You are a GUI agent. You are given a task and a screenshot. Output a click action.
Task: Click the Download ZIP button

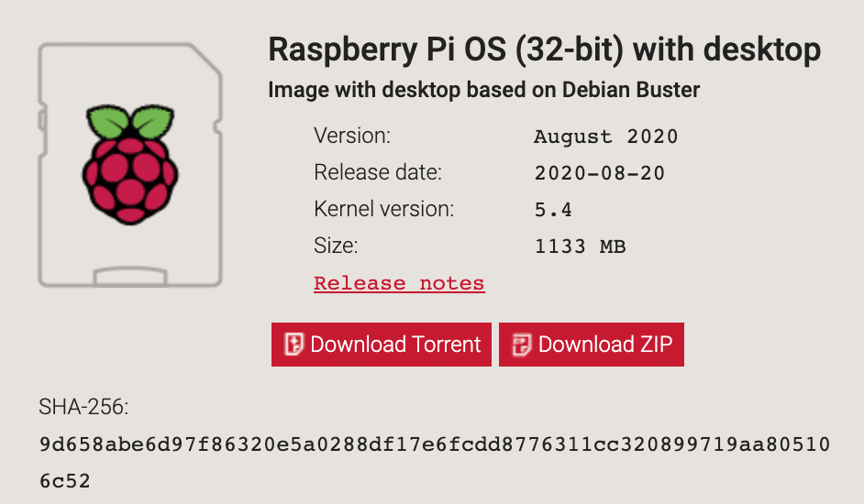click(x=592, y=345)
